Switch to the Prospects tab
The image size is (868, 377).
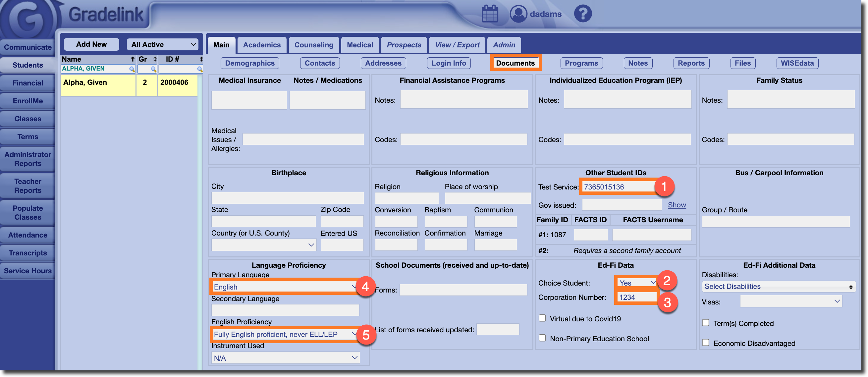[x=404, y=45]
